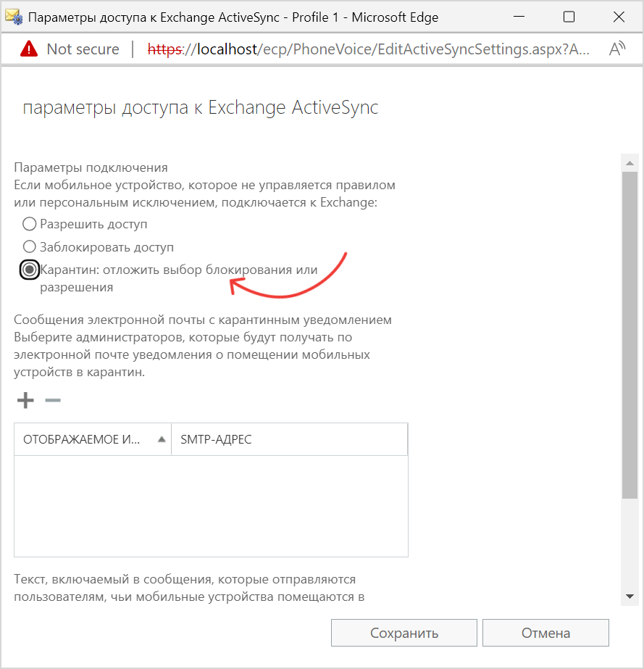Image resolution: width=644 pixels, height=669 pixels.
Task: Click the remove administrator minus icon
Action: (x=53, y=400)
